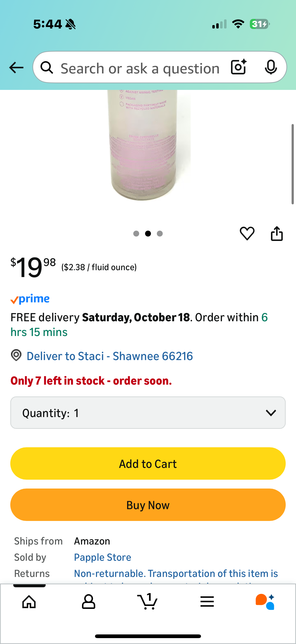Tap the back arrow icon
The width and height of the screenshot is (296, 644).
click(16, 68)
